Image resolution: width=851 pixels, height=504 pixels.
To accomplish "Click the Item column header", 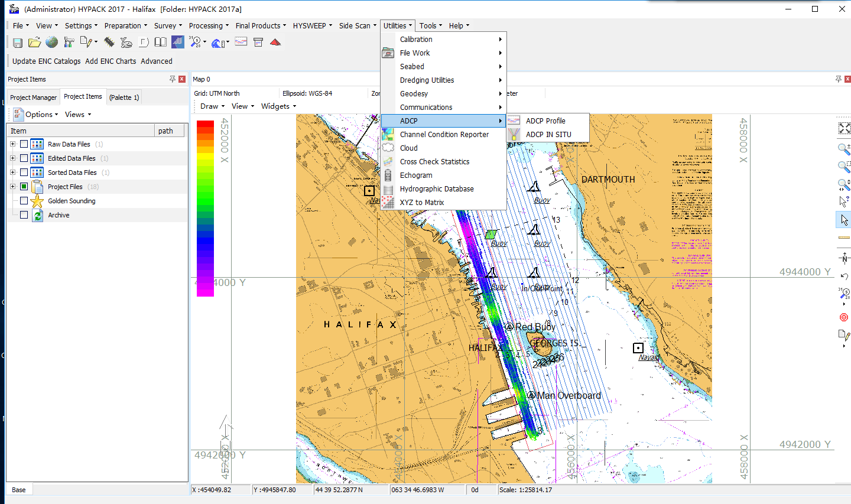I will 80,131.
